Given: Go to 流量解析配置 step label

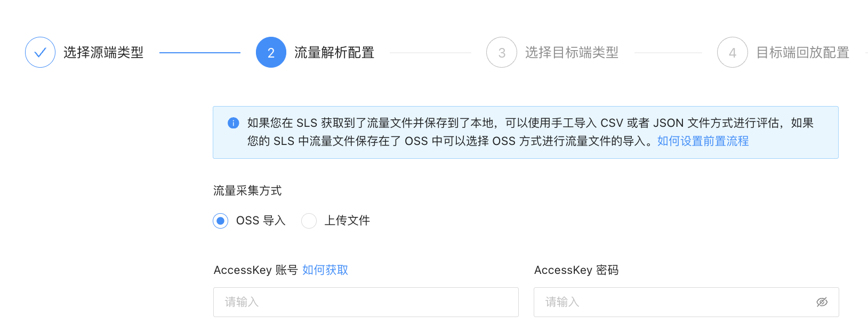Looking at the screenshot, I should 334,52.
